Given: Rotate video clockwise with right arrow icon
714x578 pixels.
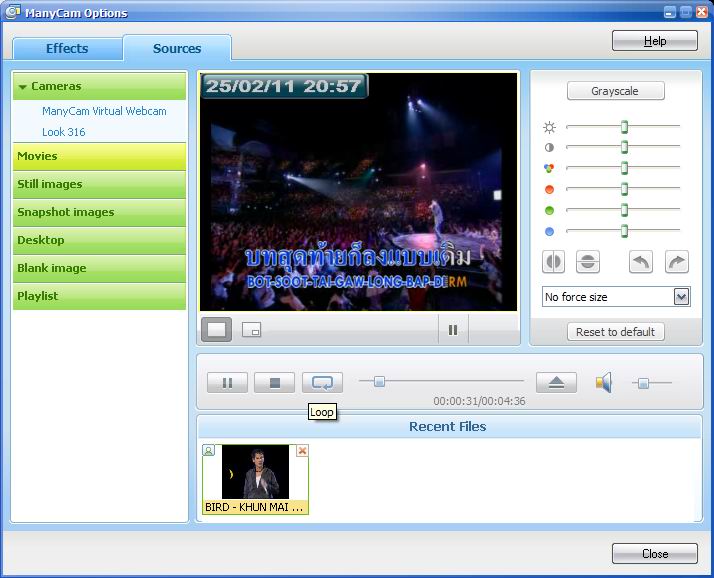Looking at the screenshot, I should pos(677,262).
